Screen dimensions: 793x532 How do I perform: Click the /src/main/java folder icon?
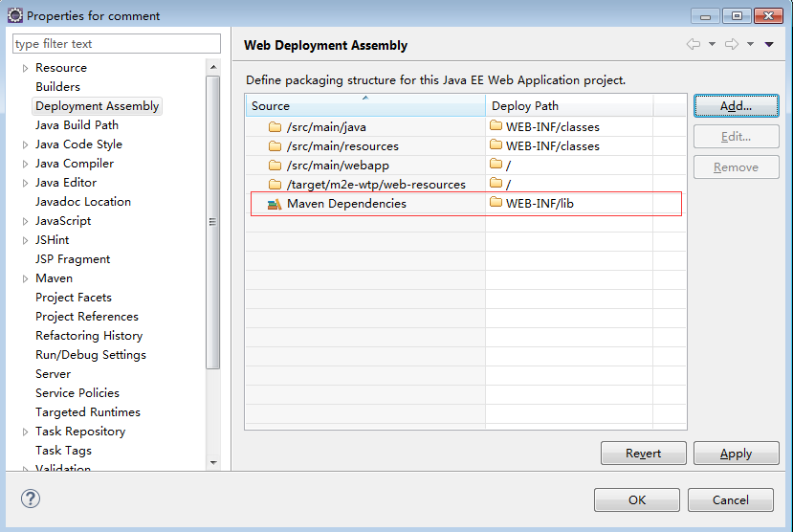(x=275, y=127)
